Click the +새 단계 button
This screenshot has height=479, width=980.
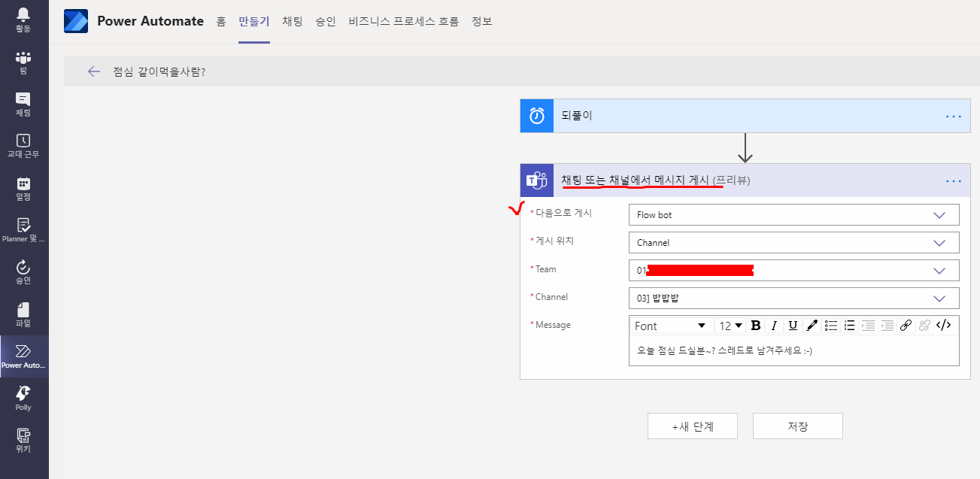[x=693, y=426]
